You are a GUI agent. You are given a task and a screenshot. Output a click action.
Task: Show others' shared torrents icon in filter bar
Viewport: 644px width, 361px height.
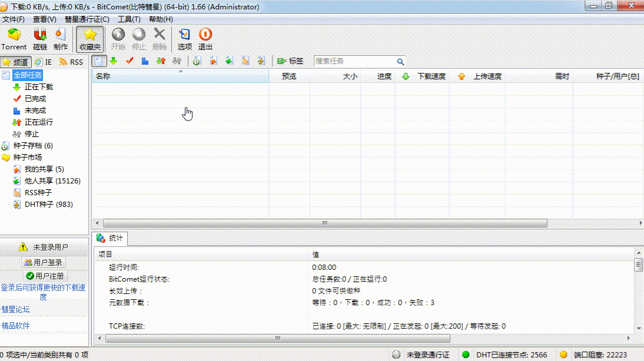(229, 61)
